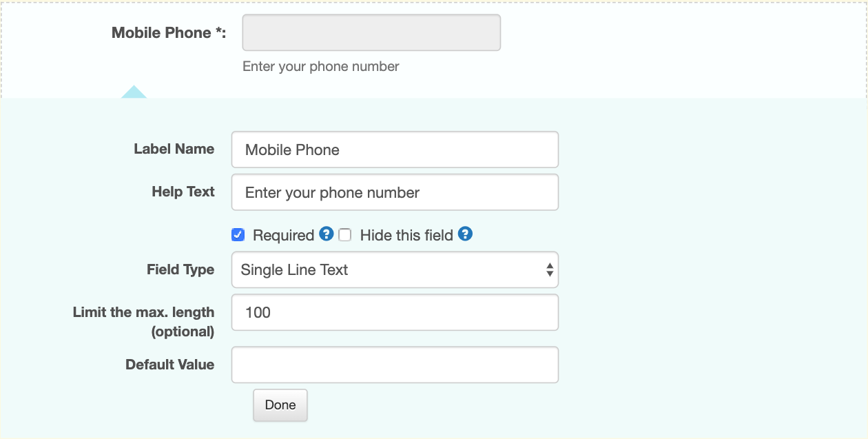Click the greyed Mobile Phone preview input
Image resolution: width=868 pixels, height=439 pixels.
click(371, 32)
